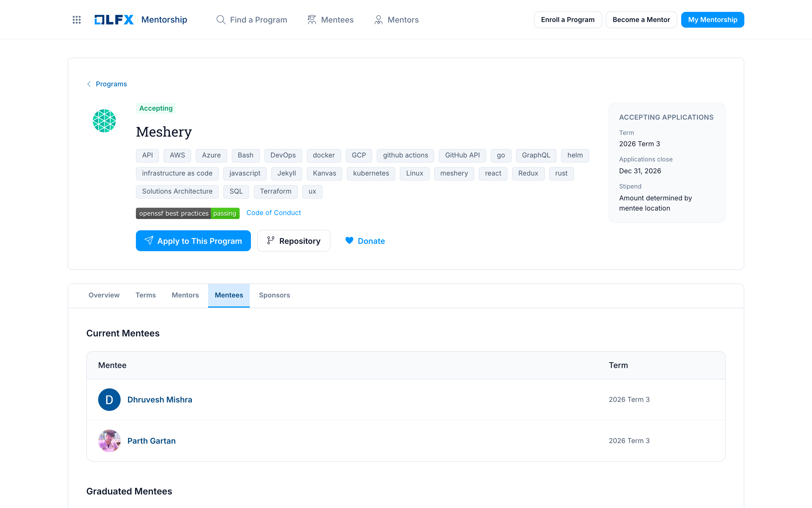
Task: Switch to the Mentors tab
Action: [x=185, y=295]
